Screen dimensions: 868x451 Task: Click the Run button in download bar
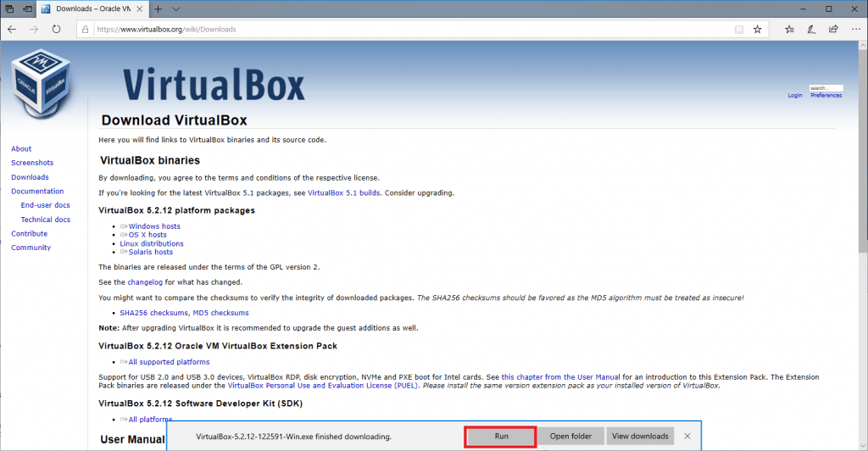501,436
